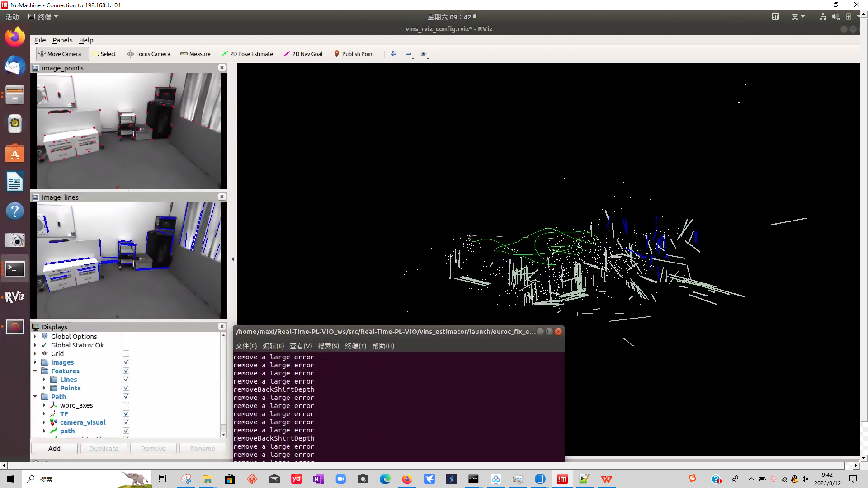Click the Remove button in Displays panel
Image resolution: width=868 pixels, height=488 pixels.
tap(153, 448)
